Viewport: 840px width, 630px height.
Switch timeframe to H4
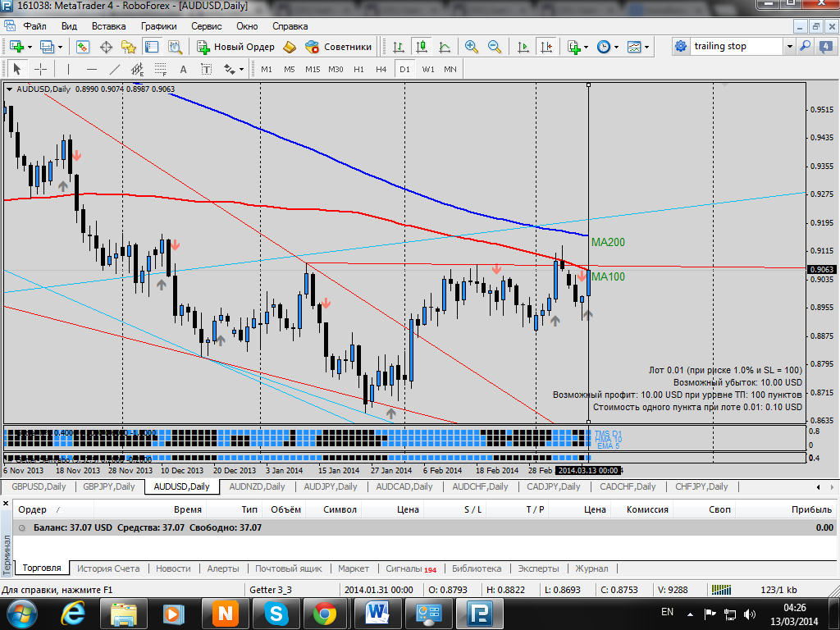(x=381, y=69)
